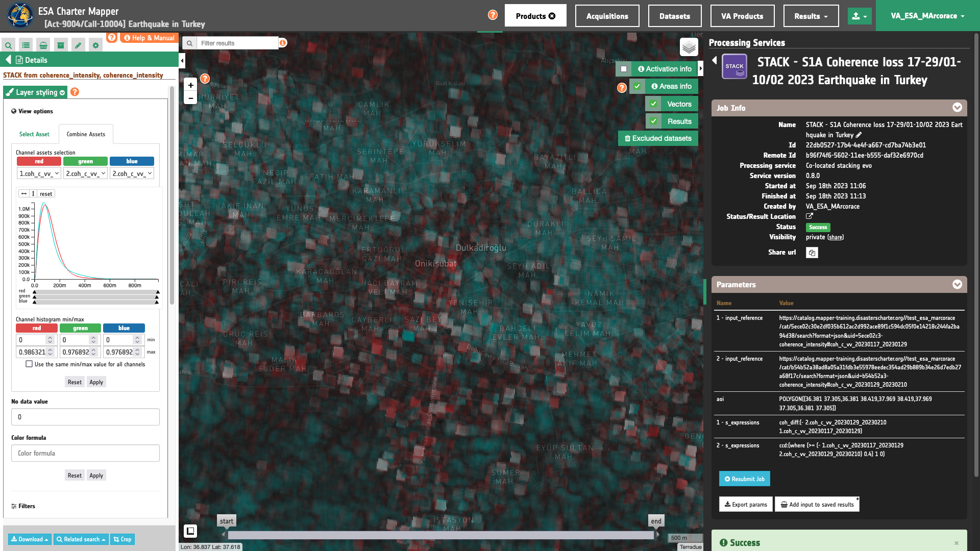Select the pencil edit tool in left toolbar
The height and width of the screenshot is (551, 980).
click(x=78, y=45)
